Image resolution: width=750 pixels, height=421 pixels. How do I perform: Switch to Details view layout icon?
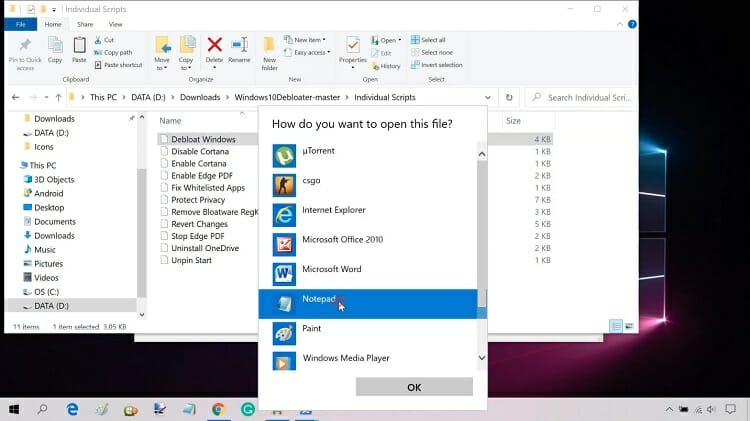pos(616,326)
